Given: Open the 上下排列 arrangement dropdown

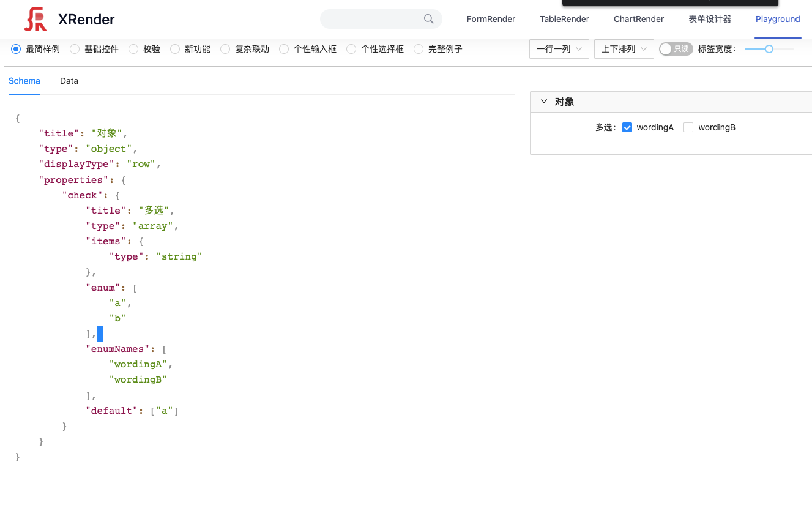Looking at the screenshot, I should [623, 49].
